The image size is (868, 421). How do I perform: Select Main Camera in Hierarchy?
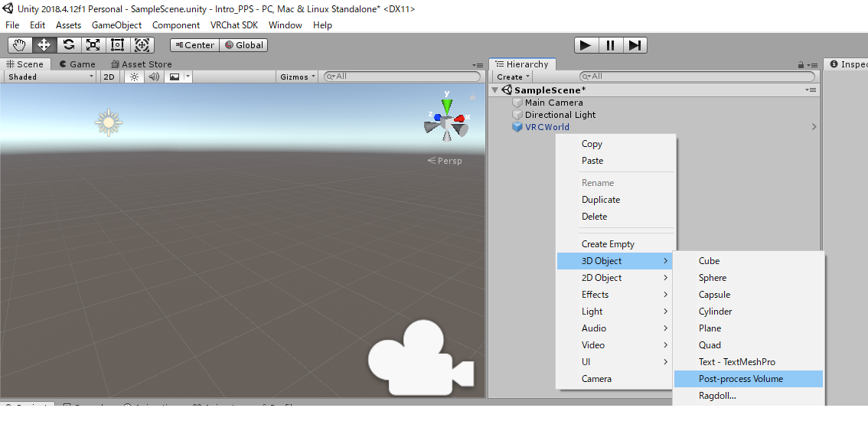(553, 103)
